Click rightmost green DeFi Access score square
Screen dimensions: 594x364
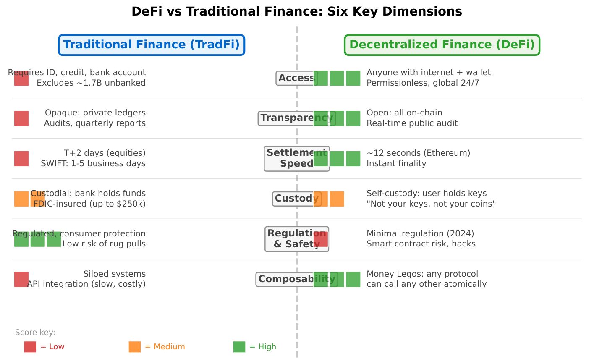point(353,78)
